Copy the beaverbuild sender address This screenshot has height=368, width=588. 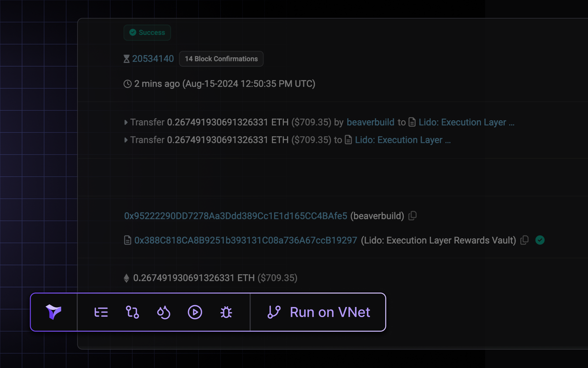[413, 216]
